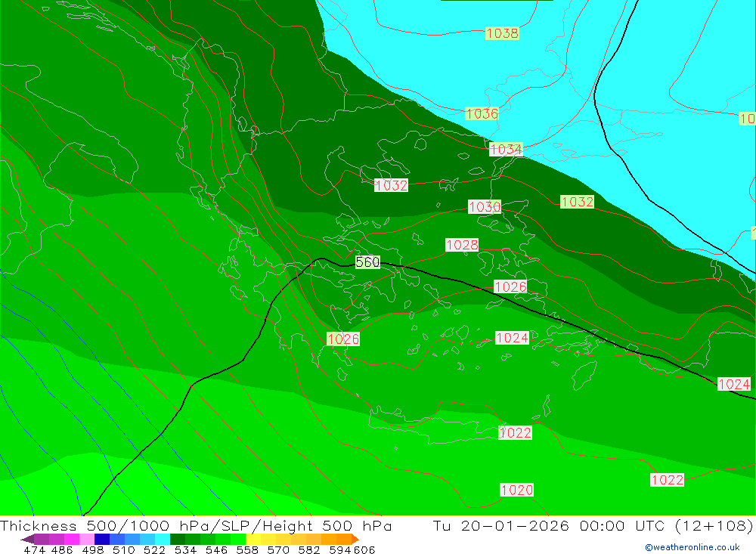
Task: Click the 474 legend scale value
Action: tap(35, 549)
